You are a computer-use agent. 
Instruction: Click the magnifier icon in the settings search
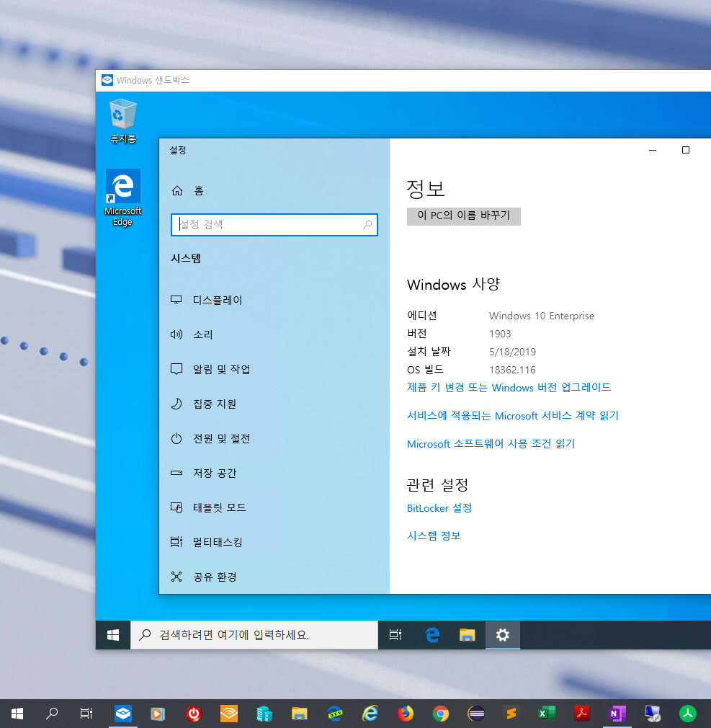[x=367, y=225]
